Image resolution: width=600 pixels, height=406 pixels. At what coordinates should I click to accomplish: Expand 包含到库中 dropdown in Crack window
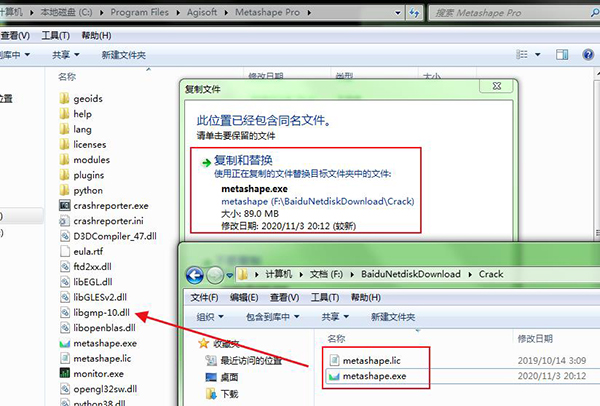point(272,317)
